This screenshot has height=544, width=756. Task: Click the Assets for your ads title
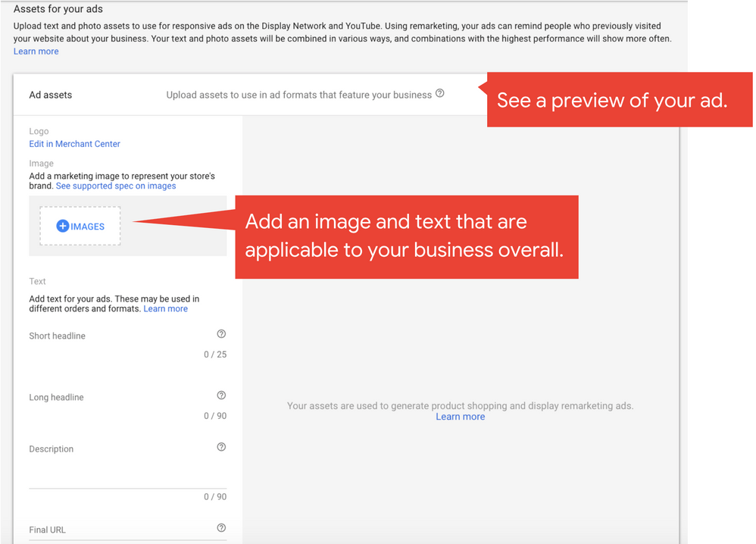click(x=58, y=9)
